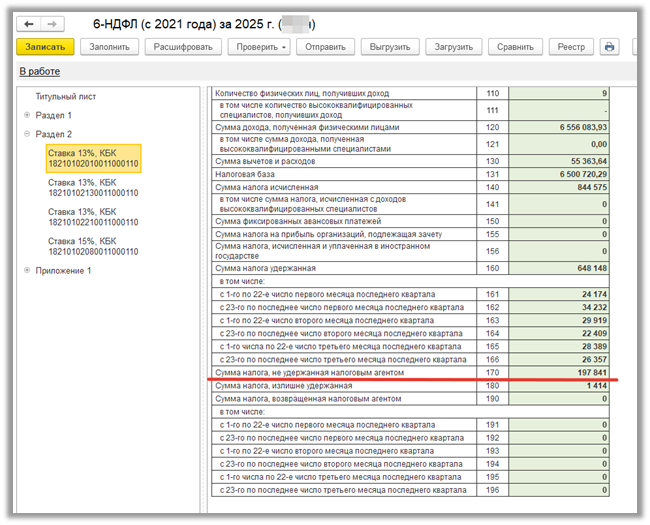Expand the Приложение 1 tree node
Screen dimensions: 650x525
pyautogui.click(x=27, y=271)
